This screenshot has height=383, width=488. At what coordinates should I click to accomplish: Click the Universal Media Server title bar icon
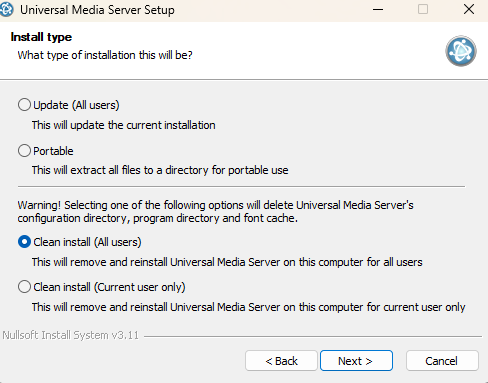6,9
